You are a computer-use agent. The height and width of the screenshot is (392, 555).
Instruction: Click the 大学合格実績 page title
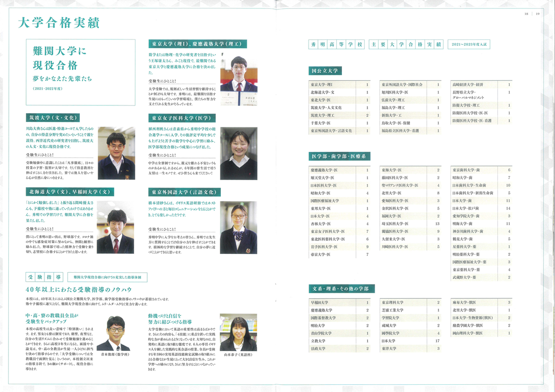[59, 23]
